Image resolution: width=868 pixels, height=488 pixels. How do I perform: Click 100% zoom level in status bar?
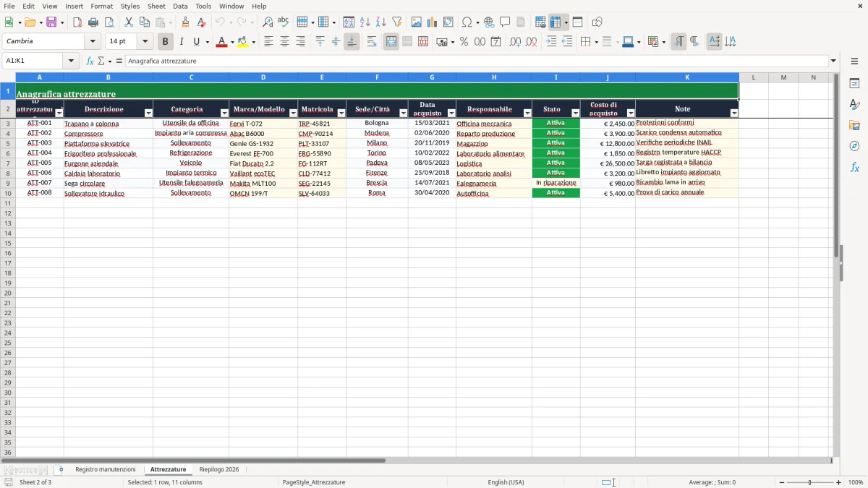(856, 482)
